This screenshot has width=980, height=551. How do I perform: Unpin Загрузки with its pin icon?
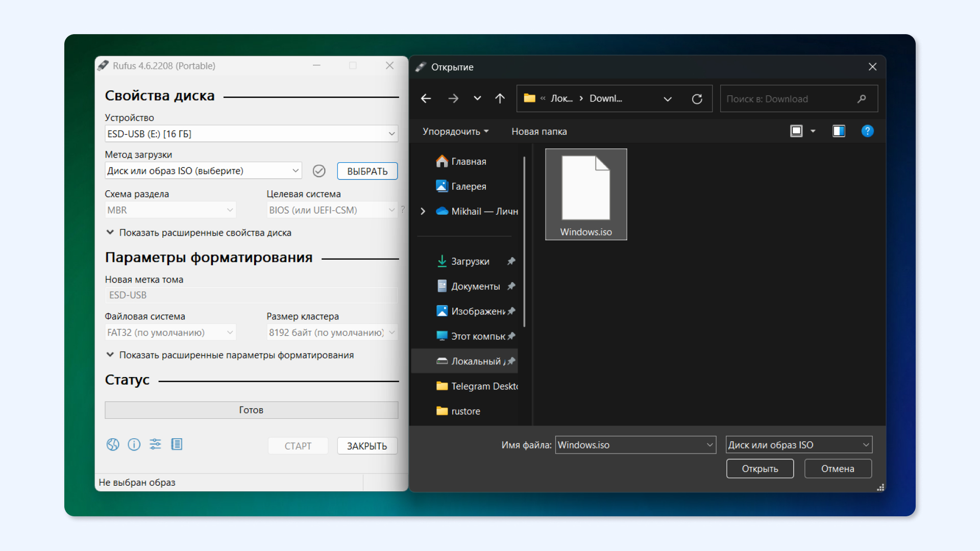511,261
